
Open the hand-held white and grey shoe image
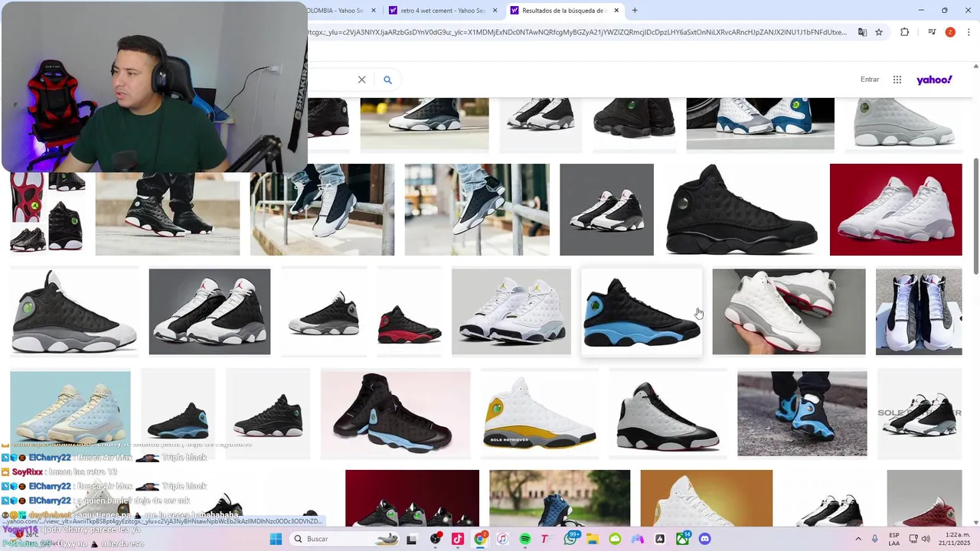click(x=789, y=311)
